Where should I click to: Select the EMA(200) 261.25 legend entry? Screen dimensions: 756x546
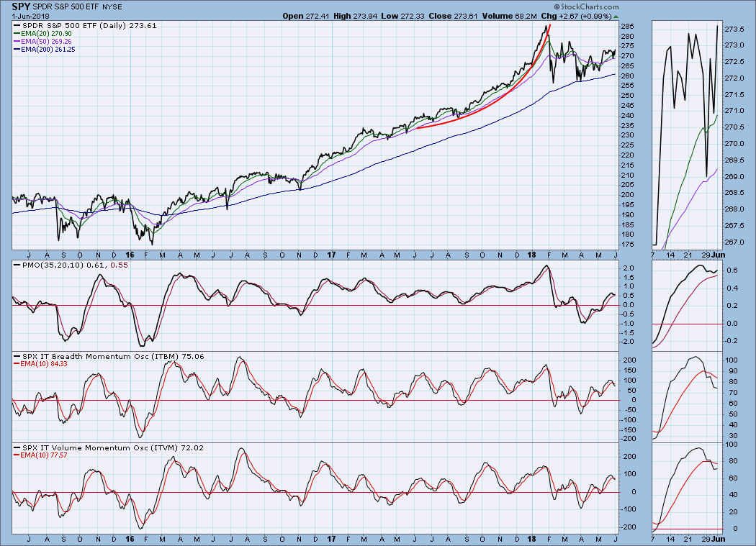point(48,49)
